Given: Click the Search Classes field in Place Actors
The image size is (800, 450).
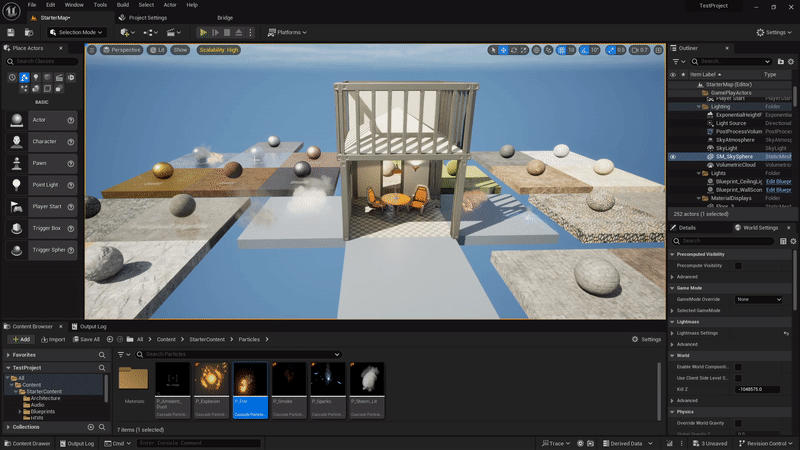Looking at the screenshot, I should (43, 61).
